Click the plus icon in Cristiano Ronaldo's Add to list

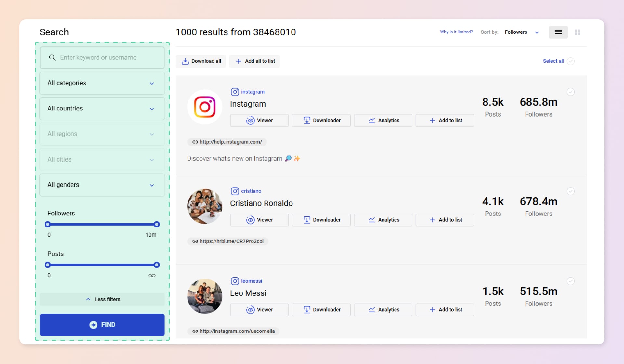(432, 220)
